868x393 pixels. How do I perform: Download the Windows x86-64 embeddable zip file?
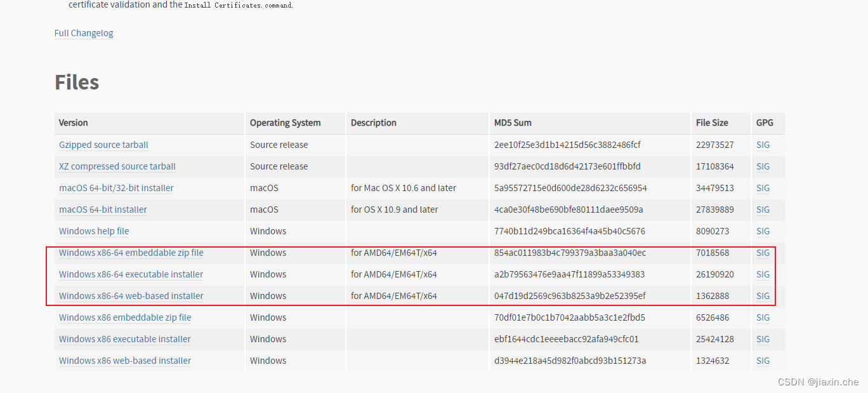tap(131, 253)
